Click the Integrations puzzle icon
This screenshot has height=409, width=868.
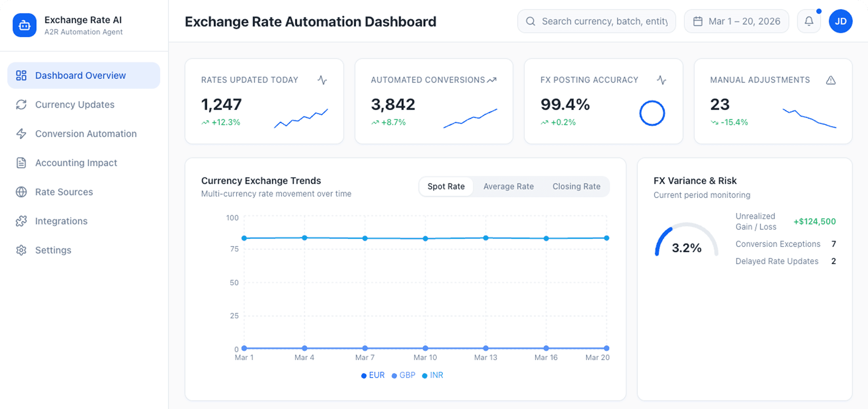pyautogui.click(x=21, y=221)
